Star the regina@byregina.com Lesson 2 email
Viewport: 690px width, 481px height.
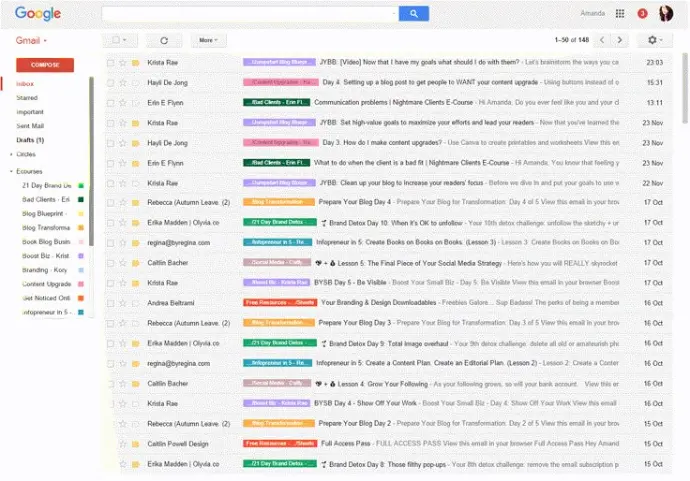click(123, 364)
